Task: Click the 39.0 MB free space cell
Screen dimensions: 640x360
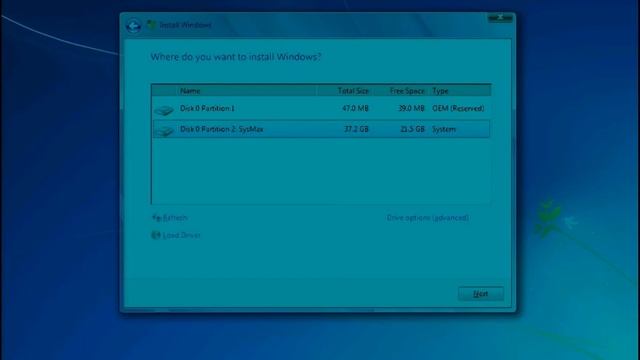Action: coord(411,108)
